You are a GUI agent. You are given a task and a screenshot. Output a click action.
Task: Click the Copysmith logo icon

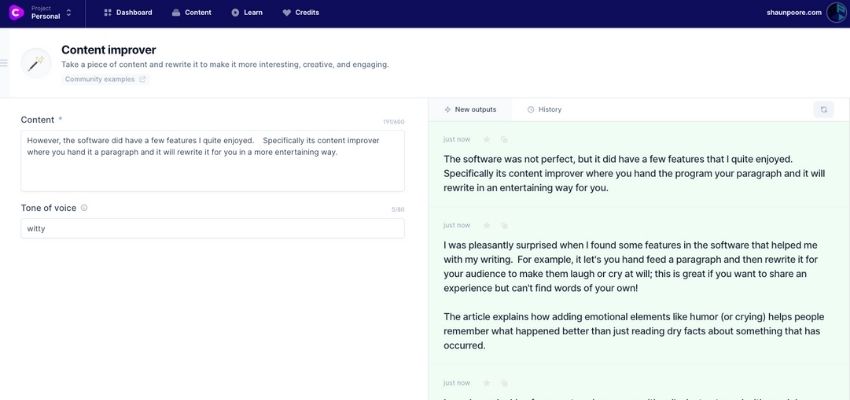(x=16, y=12)
